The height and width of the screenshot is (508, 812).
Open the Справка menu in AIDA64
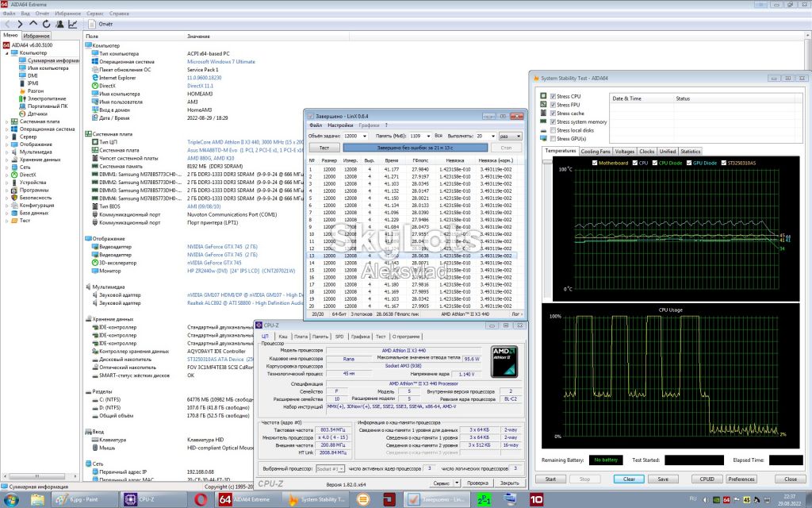[x=119, y=13]
